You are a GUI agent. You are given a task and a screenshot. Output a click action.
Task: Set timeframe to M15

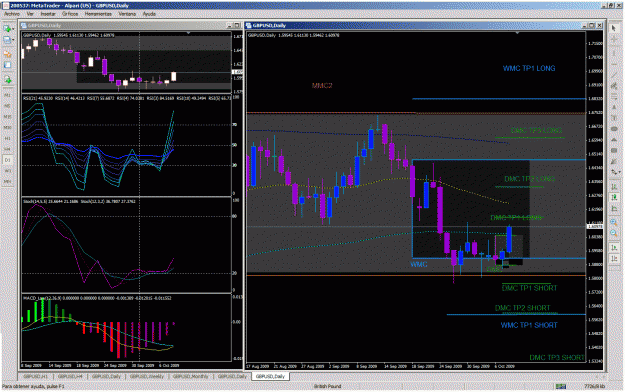7,116
